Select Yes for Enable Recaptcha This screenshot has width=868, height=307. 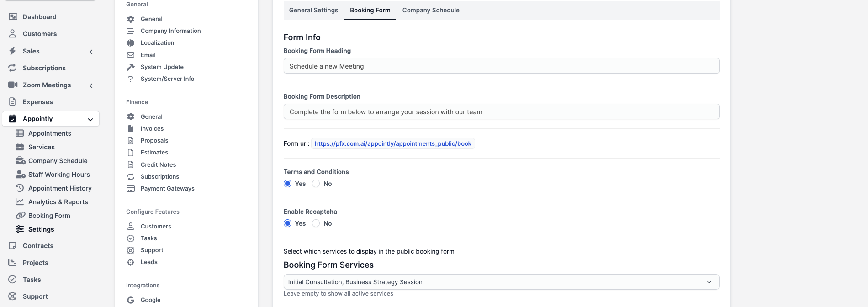(288, 223)
